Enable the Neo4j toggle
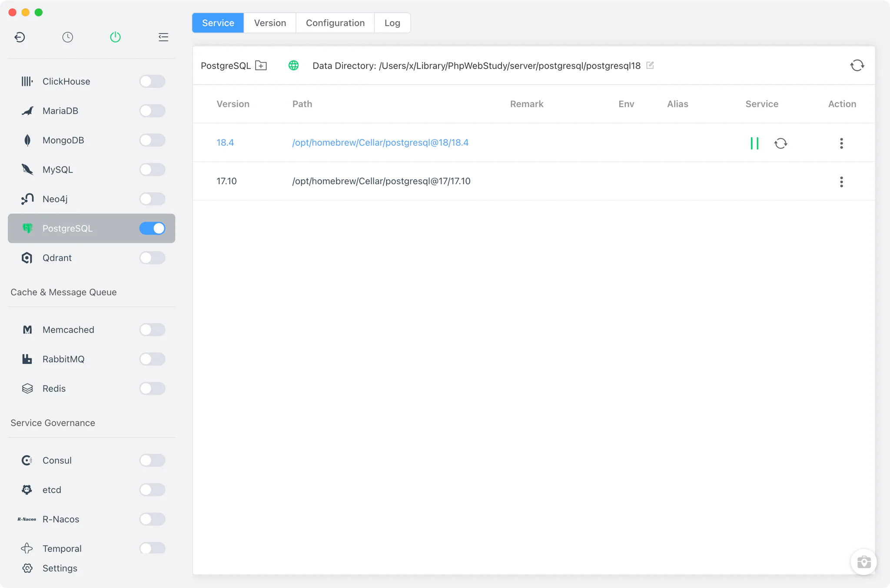This screenshot has height=588, width=890. 152,199
